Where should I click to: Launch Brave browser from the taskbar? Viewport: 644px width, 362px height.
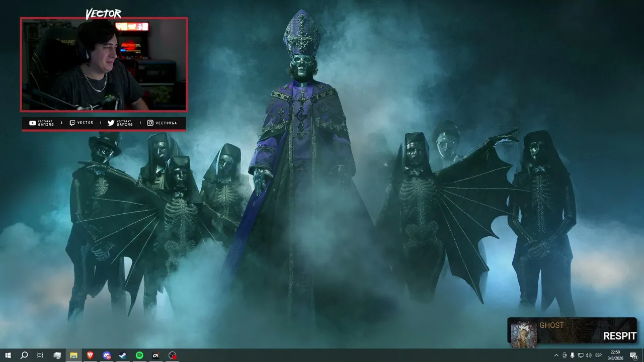point(90,355)
